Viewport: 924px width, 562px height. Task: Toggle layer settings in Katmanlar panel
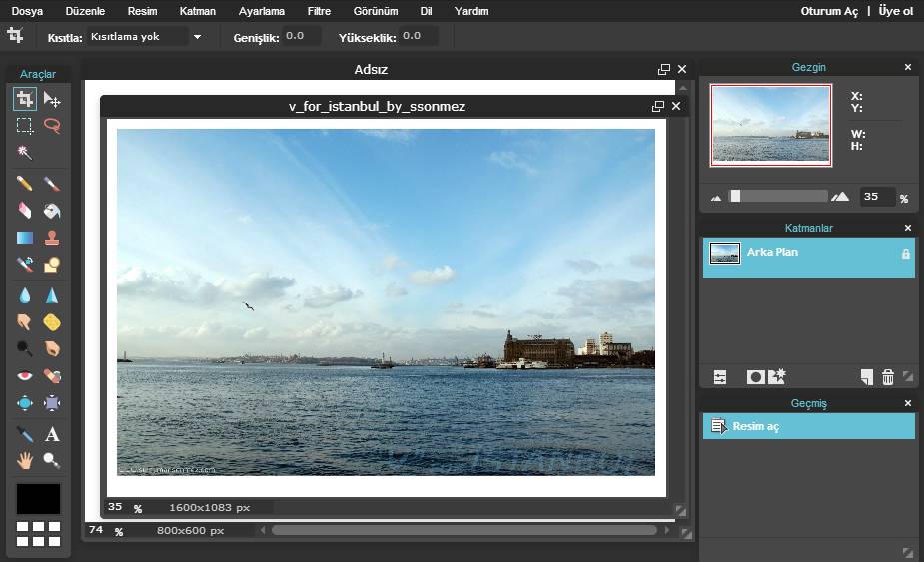pyautogui.click(x=720, y=377)
